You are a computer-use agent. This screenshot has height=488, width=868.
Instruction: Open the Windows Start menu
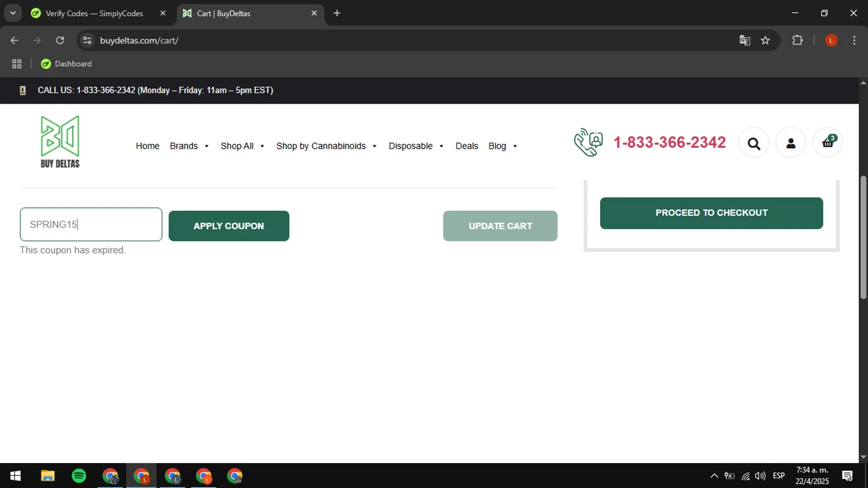click(16, 476)
